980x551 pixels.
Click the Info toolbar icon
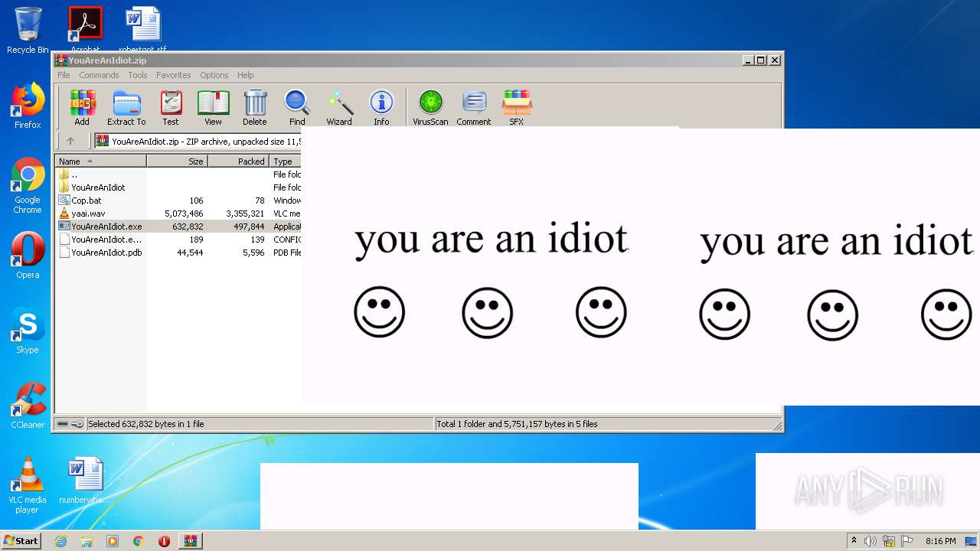point(381,108)
